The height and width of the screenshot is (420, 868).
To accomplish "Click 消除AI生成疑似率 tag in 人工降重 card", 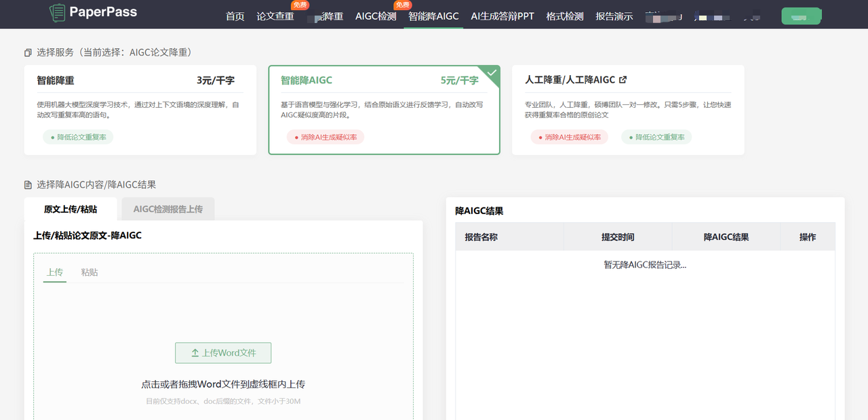I will 570,137.
